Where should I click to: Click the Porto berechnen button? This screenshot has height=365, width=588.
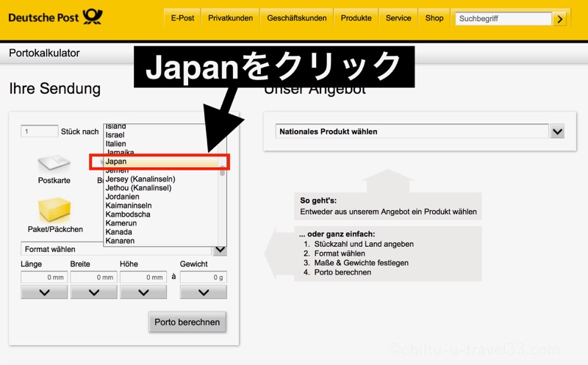click(x=187, y=322)
